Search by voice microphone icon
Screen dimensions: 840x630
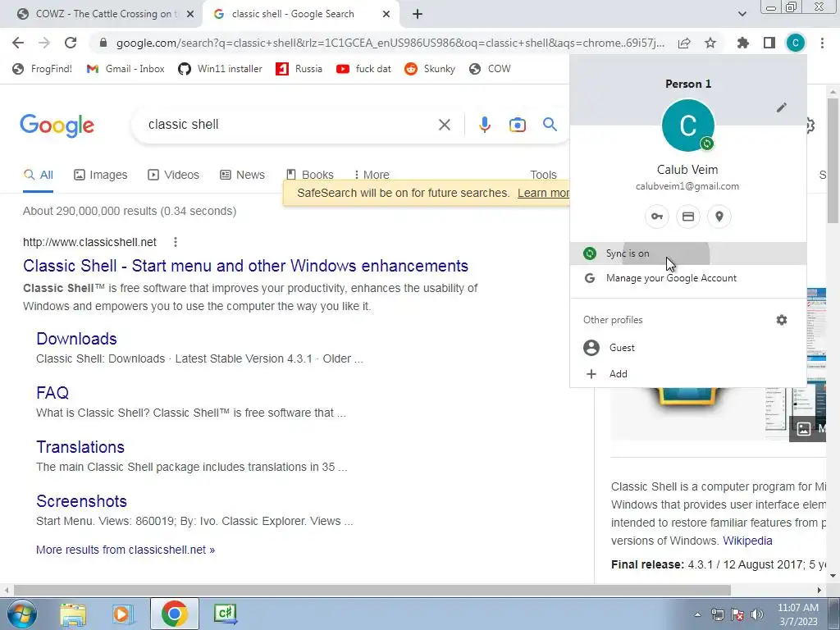484,125
